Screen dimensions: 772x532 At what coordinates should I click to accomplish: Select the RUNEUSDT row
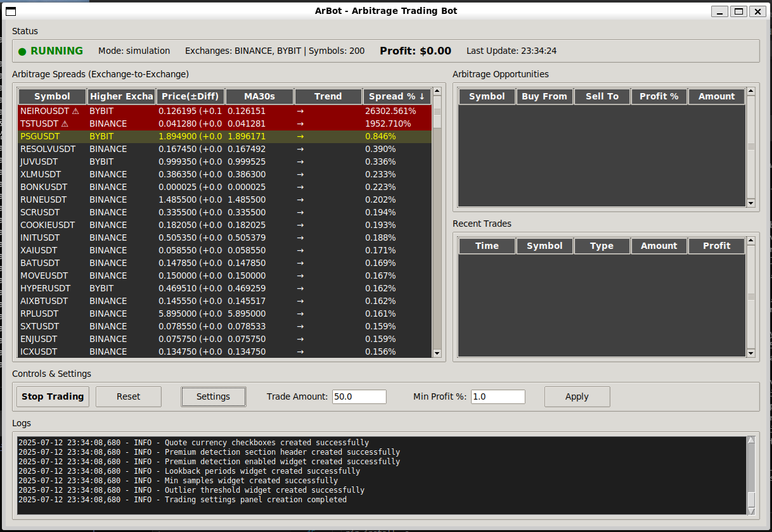coord(225,199)
